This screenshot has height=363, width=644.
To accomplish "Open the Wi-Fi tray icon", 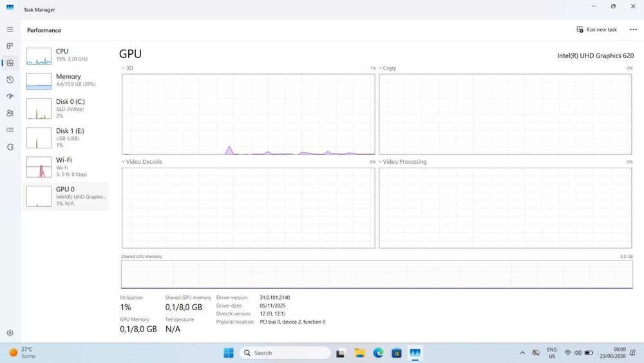I will (567, 353).
